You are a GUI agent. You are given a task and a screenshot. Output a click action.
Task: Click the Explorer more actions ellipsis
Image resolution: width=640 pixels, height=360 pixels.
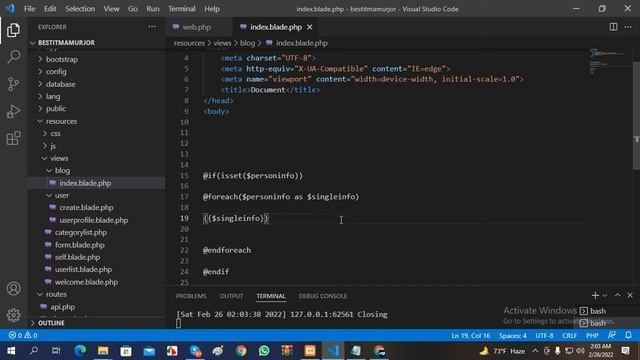(152, 27)
